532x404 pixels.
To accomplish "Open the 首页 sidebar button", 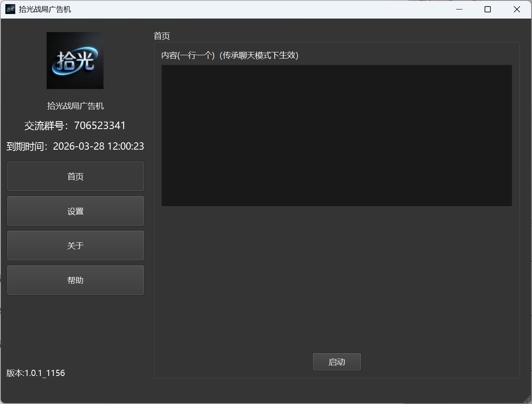I will 75,176.
